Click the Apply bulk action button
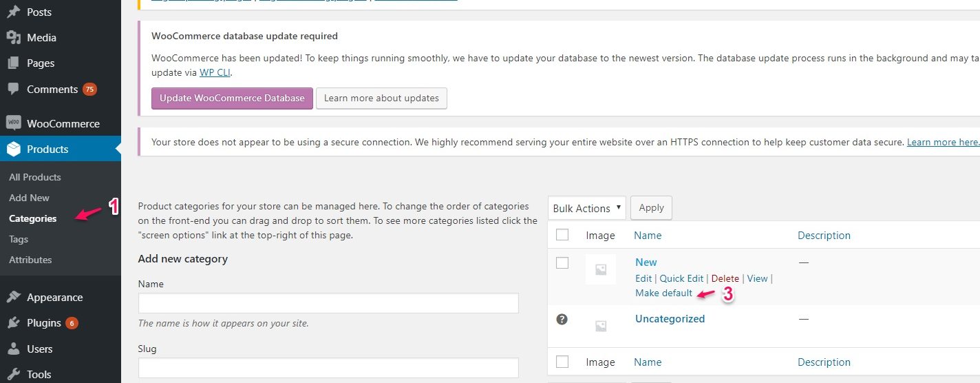 (x=651, y=207)
